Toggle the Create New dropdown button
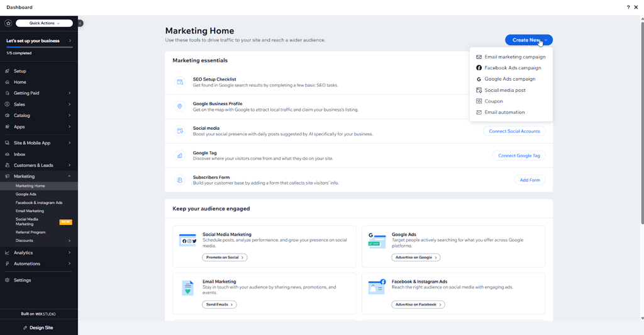Image resolution: width=644 pixels, height=335 pixels. coord(528,40)
